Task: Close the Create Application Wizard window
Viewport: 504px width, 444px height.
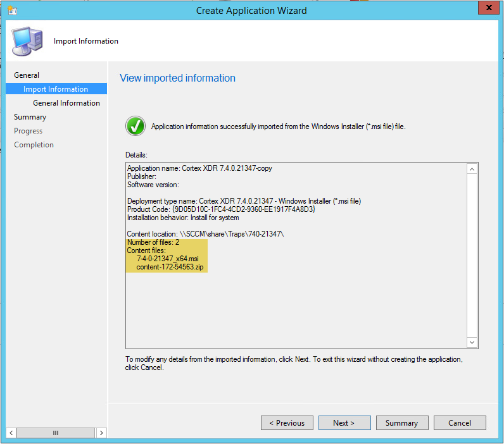Action: 489,8
